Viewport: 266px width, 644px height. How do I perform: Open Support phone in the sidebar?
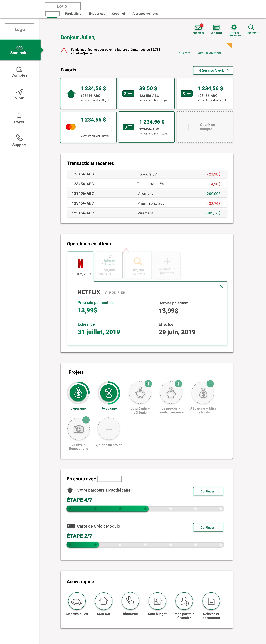click(19, 140)
